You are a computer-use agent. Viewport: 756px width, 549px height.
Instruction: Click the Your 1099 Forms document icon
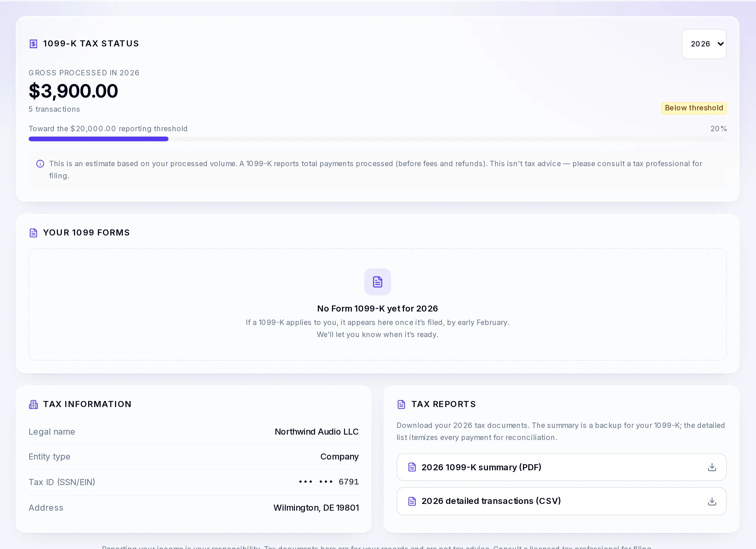(x=33, y=233)
